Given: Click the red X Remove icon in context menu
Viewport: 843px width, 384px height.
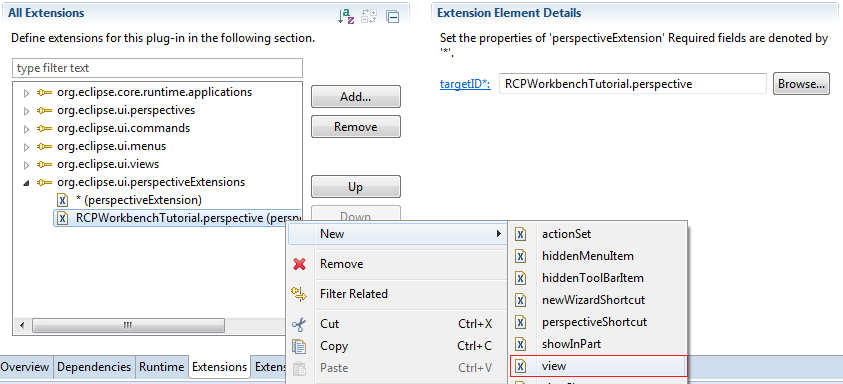Looking at the screenshot, I should click(299, 264).
